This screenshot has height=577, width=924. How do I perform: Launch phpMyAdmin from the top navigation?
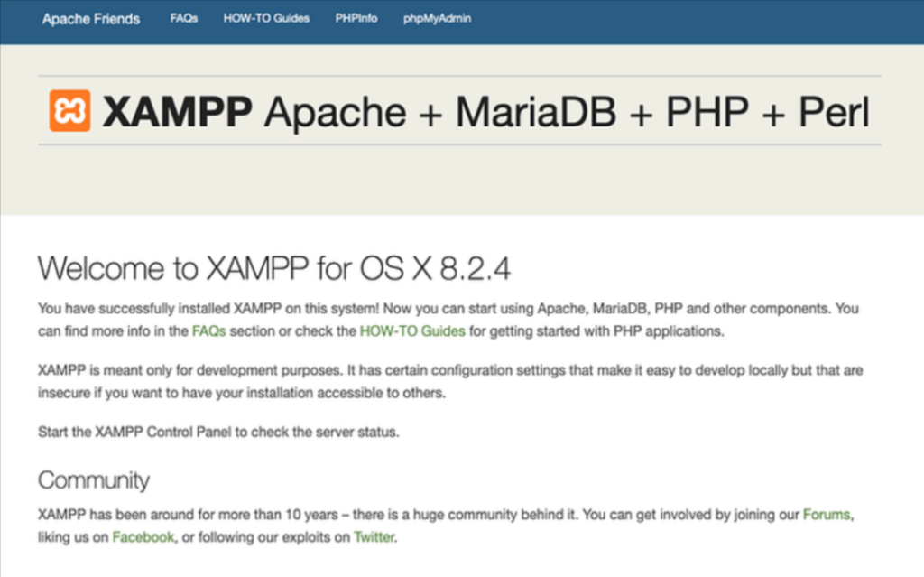[x=437, y=19]
